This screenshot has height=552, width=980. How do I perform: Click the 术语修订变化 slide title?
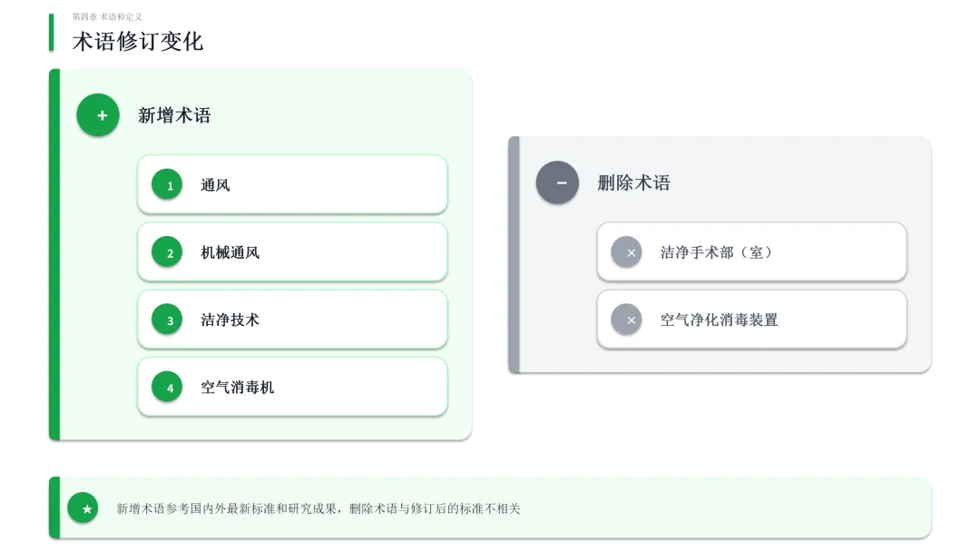(138, 41)
